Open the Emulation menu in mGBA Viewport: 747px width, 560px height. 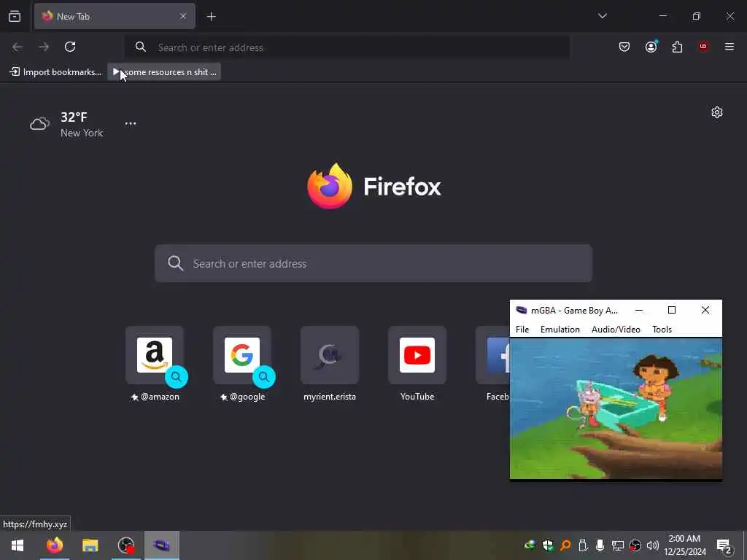(x=560, y=330)
